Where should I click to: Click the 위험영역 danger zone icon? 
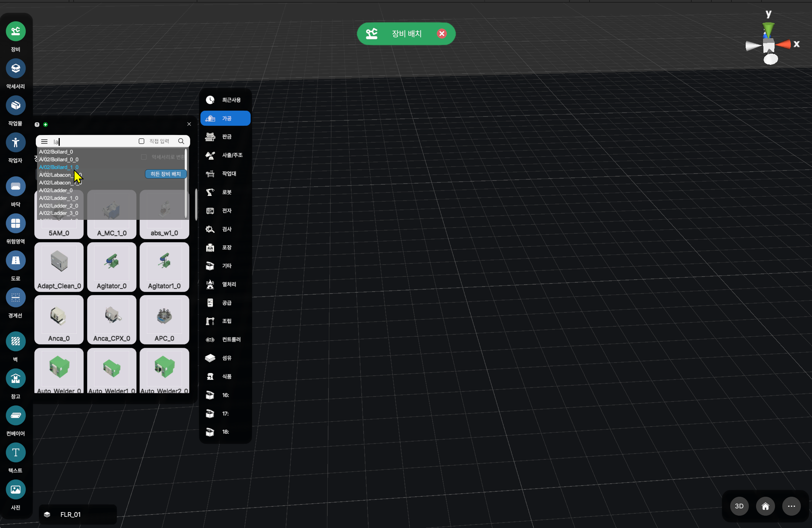point(15,224)
